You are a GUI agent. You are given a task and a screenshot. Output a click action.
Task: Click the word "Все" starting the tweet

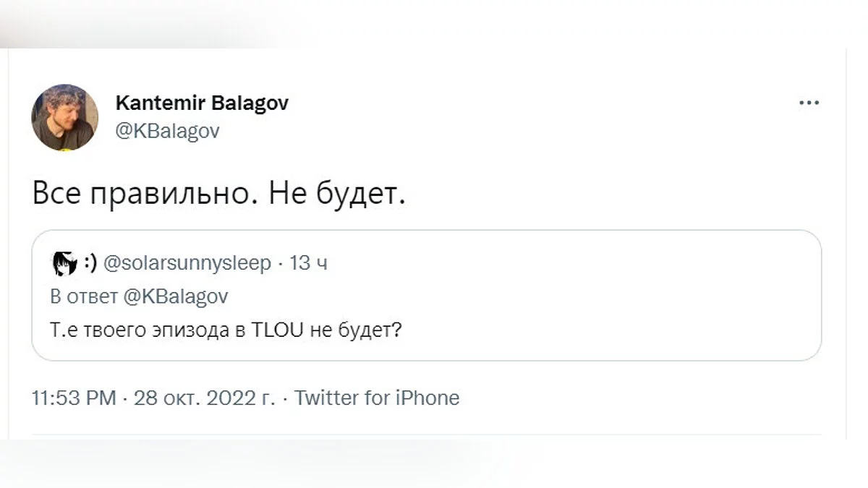coord(57,194)
